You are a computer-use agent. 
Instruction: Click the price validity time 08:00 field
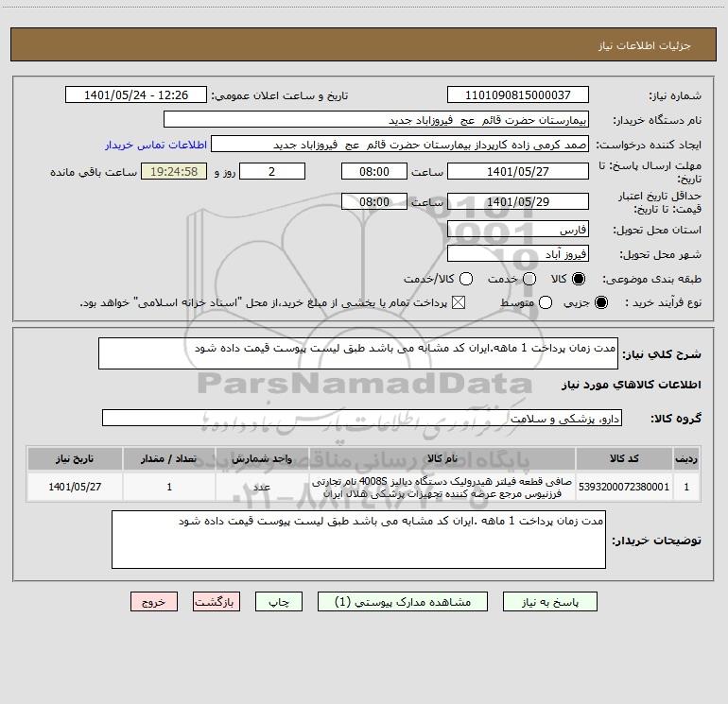pyautogui.click(x=374, y=201)
